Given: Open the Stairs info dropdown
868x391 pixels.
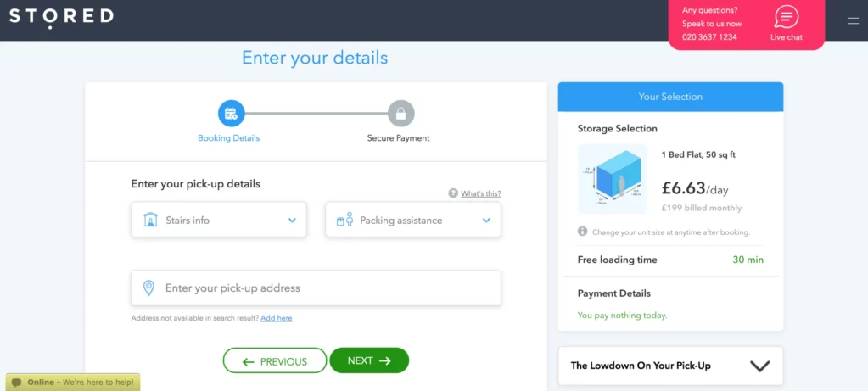Looking at the screenshot, I should pyautogui.click(x=219, y=220).
